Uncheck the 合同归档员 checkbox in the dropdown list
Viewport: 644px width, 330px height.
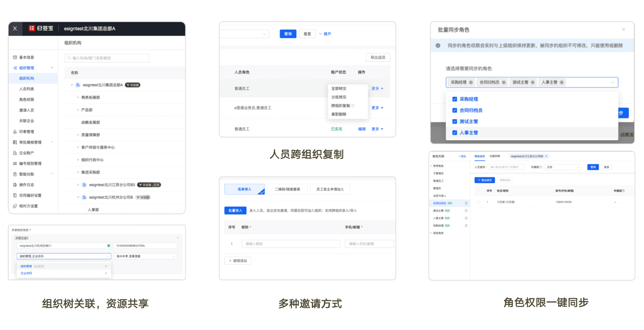click(x=454, y=111)
